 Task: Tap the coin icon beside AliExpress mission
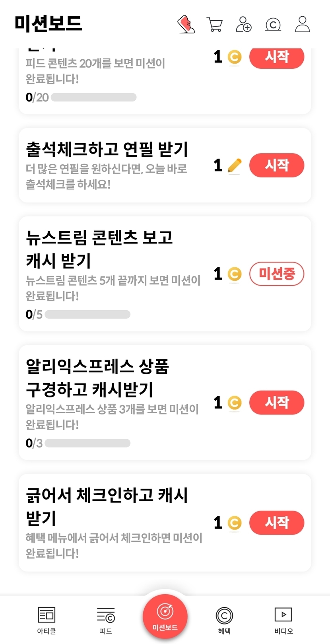click(x=235, y=403)
